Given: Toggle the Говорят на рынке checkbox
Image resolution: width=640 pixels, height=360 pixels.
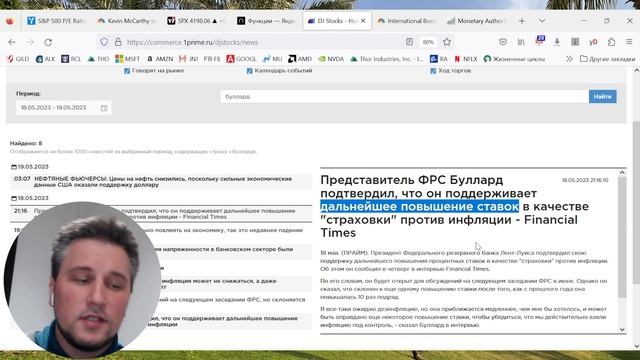Looking at the screenshot, I should (127, 71).
